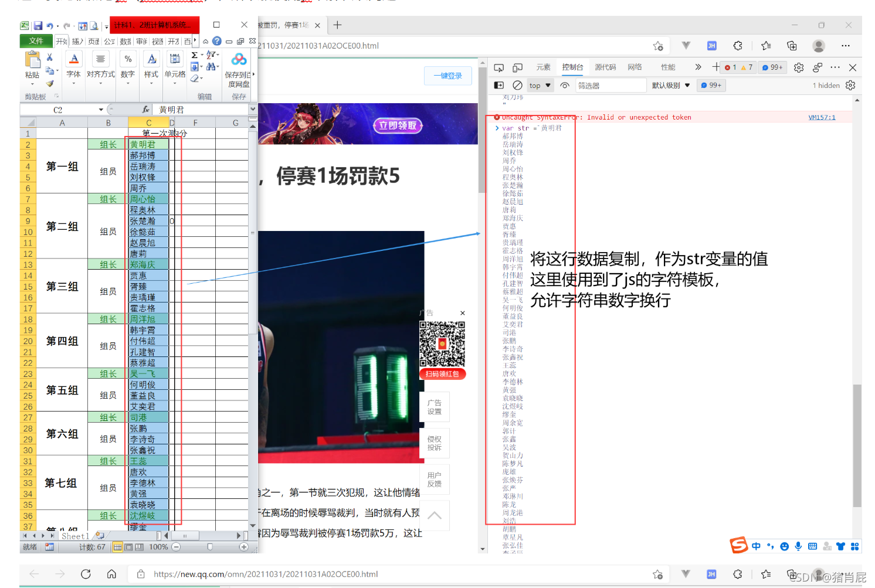Click 广告设置 sidebar button on webpage
Viewport: 875px width, 588px height.
435,407
